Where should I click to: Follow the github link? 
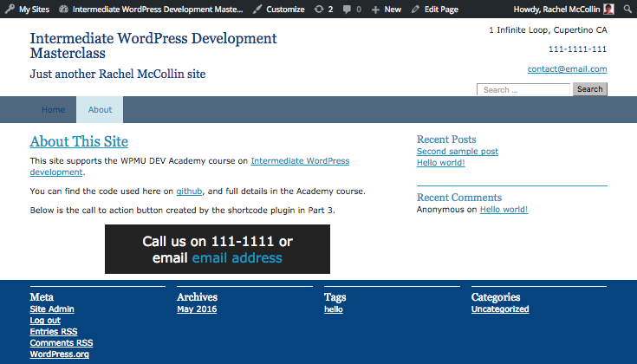(189, 192)
